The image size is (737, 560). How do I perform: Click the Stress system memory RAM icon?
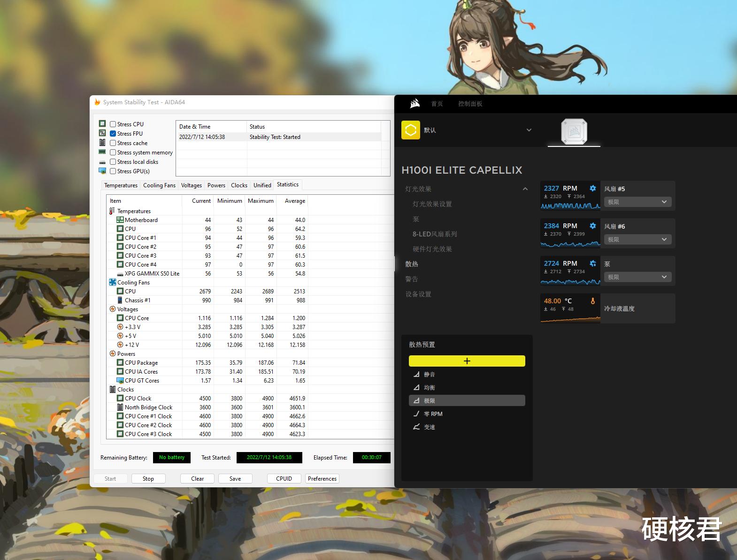tap(102, 152)
